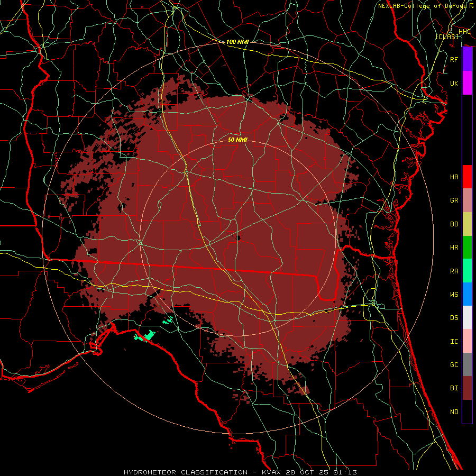The width and height of the screenshot is (476, 476).
Task: Click the IC legend label
Action: [x=454, y=342]
